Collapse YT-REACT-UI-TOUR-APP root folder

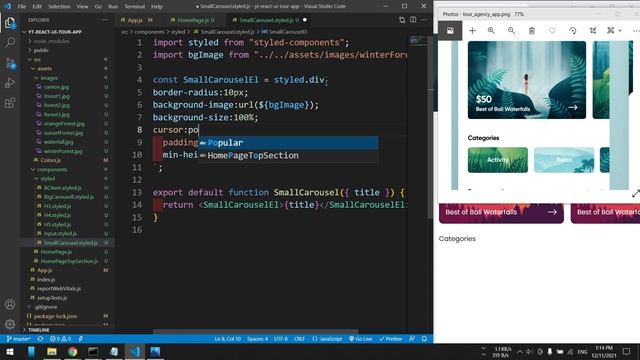pos(51,32)
